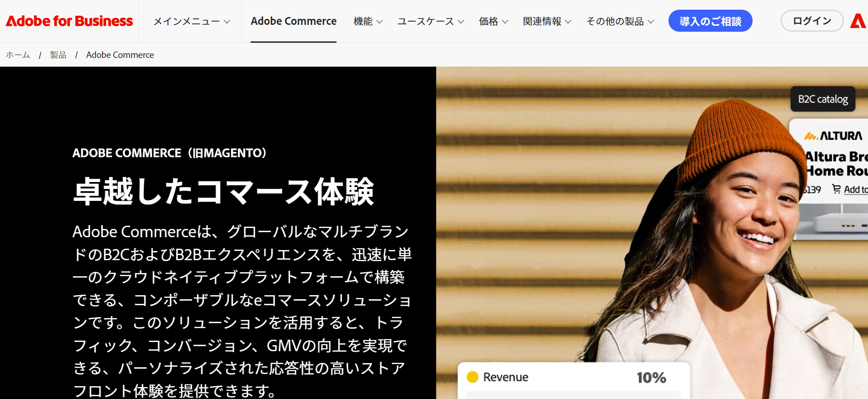The height and width of the screenshot is (399, 868).
Task: Click the Adobe Commerce breadcrumb item
Action: coord(120,55)
